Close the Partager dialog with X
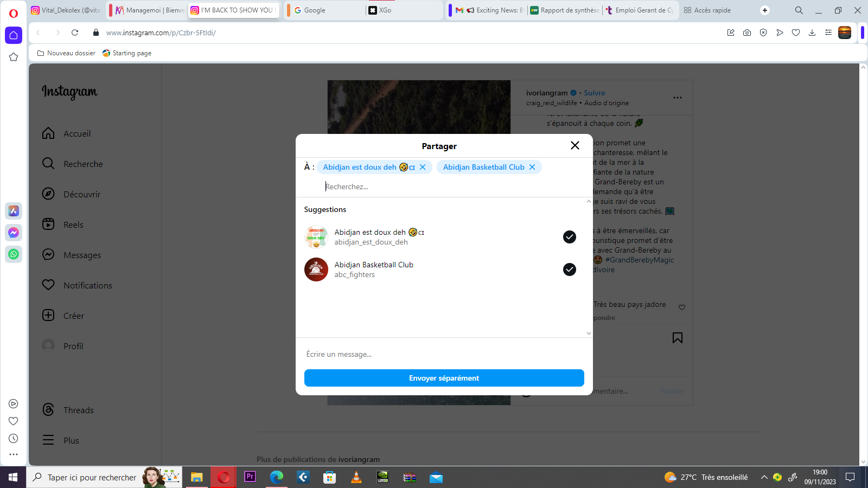The height and width of the screenshot is (488, 868). 575,145
